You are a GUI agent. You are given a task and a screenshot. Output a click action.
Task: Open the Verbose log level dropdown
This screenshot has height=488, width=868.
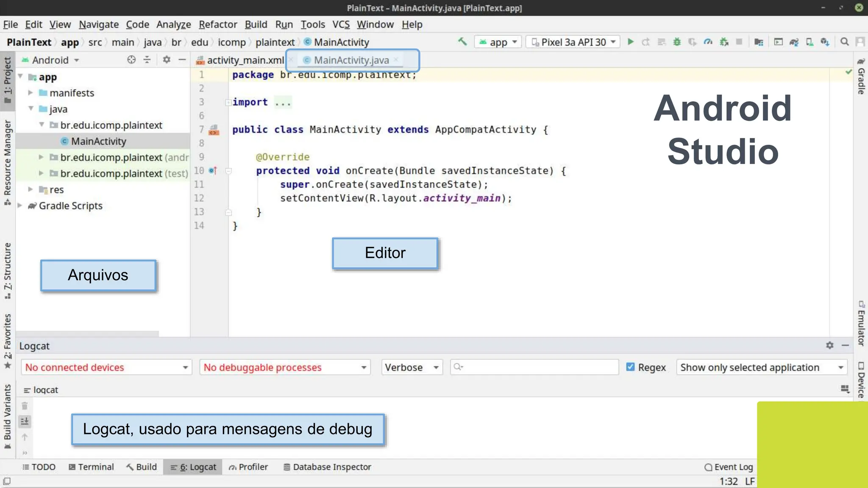(412, 367)
